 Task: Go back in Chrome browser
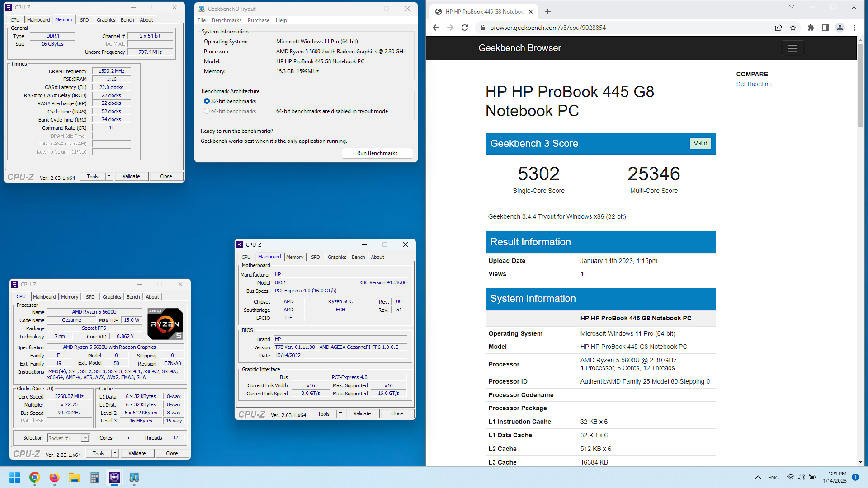[x=435, y=28]
